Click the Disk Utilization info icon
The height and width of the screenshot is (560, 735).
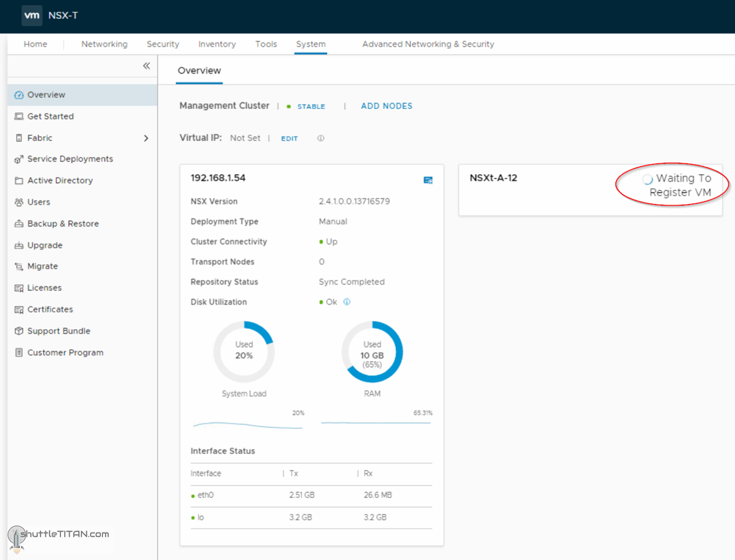coord(347,302)
